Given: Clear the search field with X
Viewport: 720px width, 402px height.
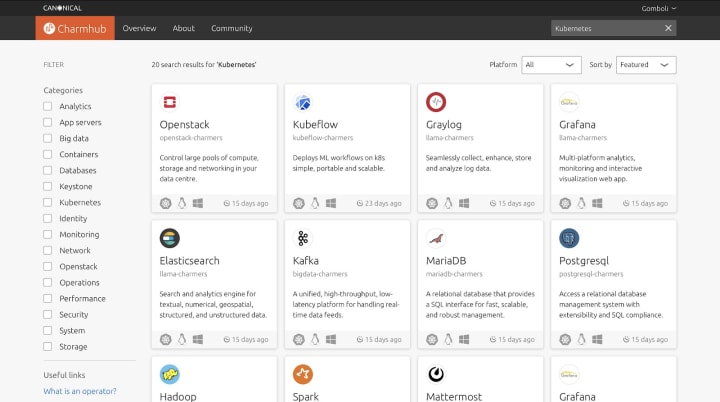Looking at the screenshot, I should [x=668, y=28].
